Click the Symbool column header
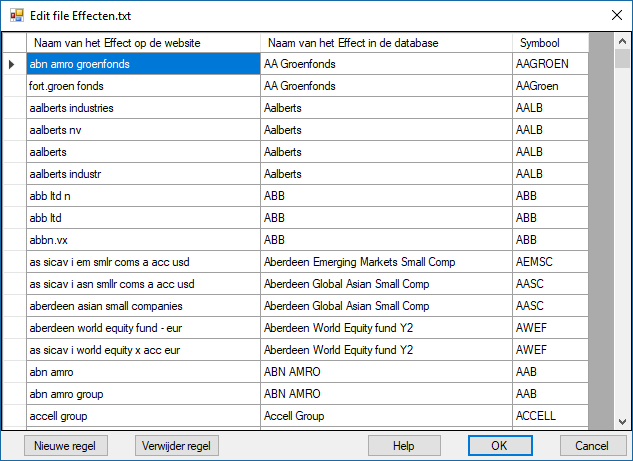Viewport: 633px width, 461px height. [550, 43]
